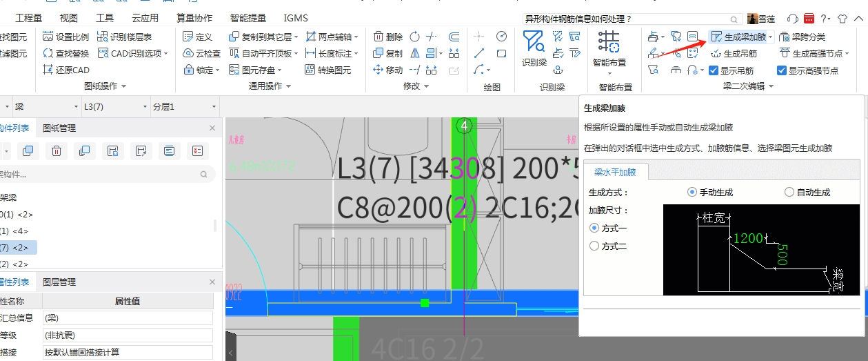Click the 还原CAD (restore CAD) tool
868x361 pixels.
(66, 70)
